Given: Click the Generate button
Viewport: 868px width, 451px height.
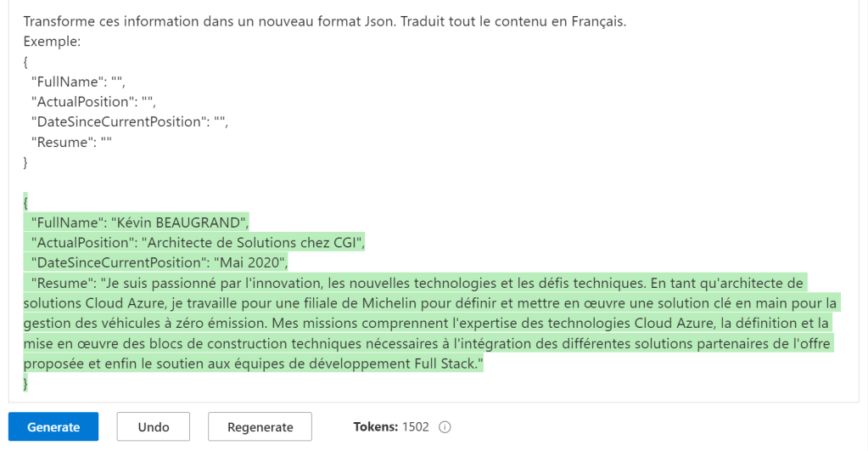Looking at the screenshot, I should click(x=53, y=427).
